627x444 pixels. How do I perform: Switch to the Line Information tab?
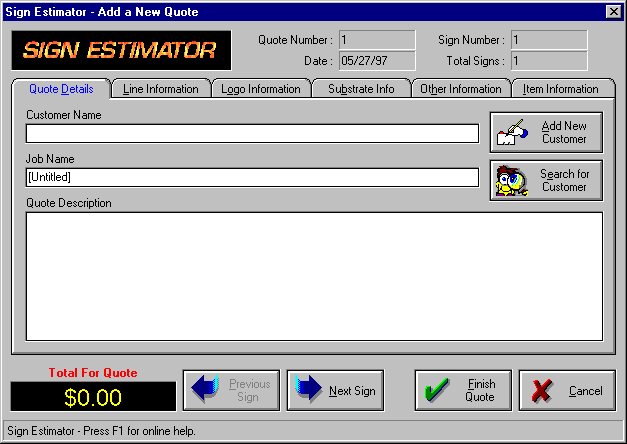click(161, 89)
